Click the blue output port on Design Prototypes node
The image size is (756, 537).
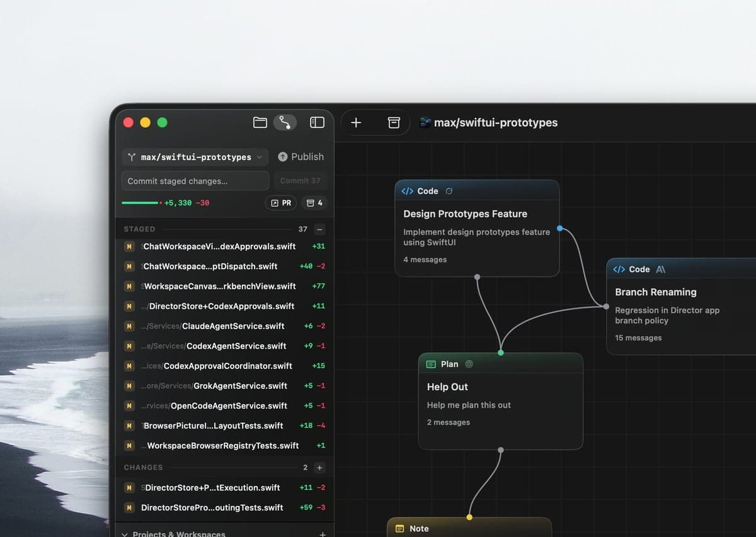[559, 228]
